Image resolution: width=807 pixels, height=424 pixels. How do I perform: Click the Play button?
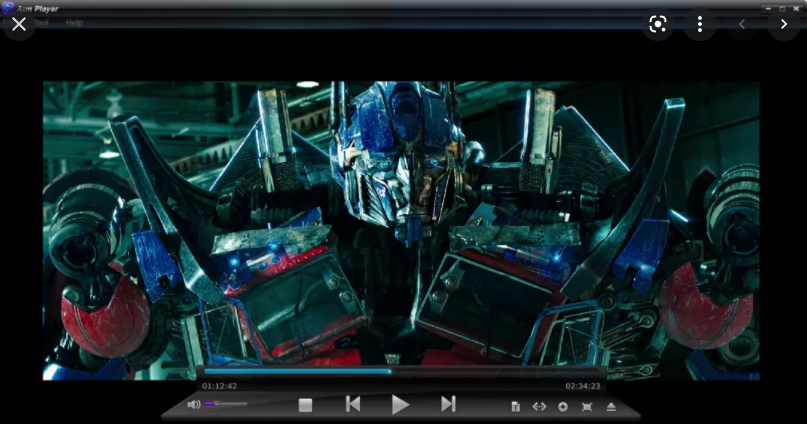400,405
